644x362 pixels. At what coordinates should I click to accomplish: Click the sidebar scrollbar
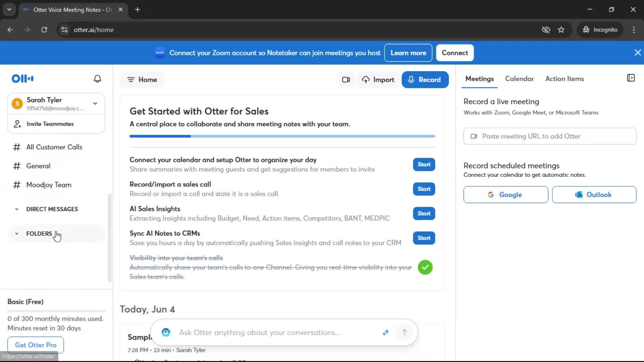(109, 238)
